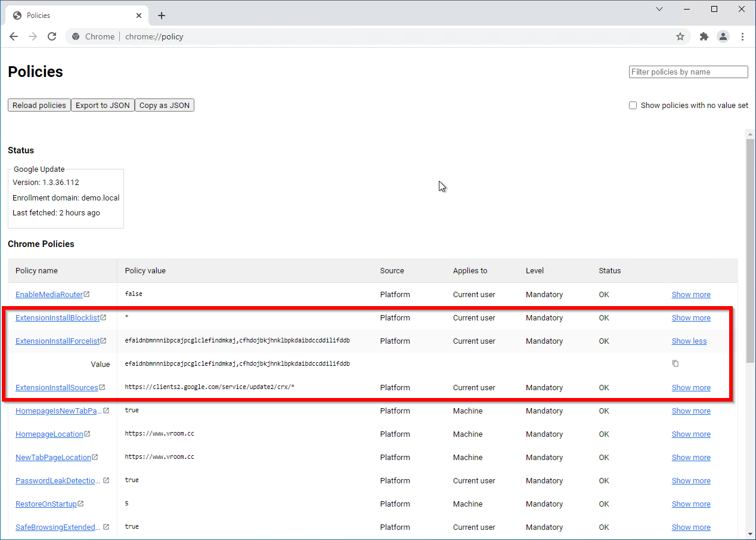Select the Policies browser tab
Screen dimensions: 756x540
coord(72,16)
